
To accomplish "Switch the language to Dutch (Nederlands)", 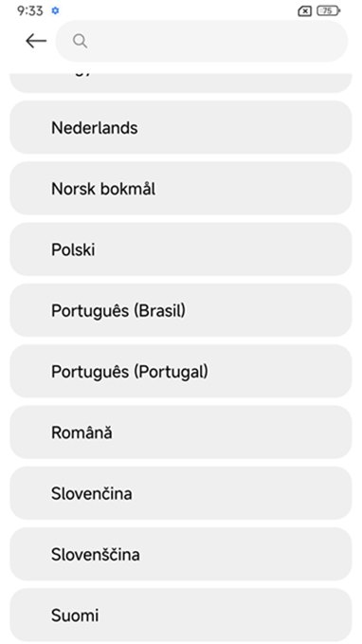I will point(181,127).
